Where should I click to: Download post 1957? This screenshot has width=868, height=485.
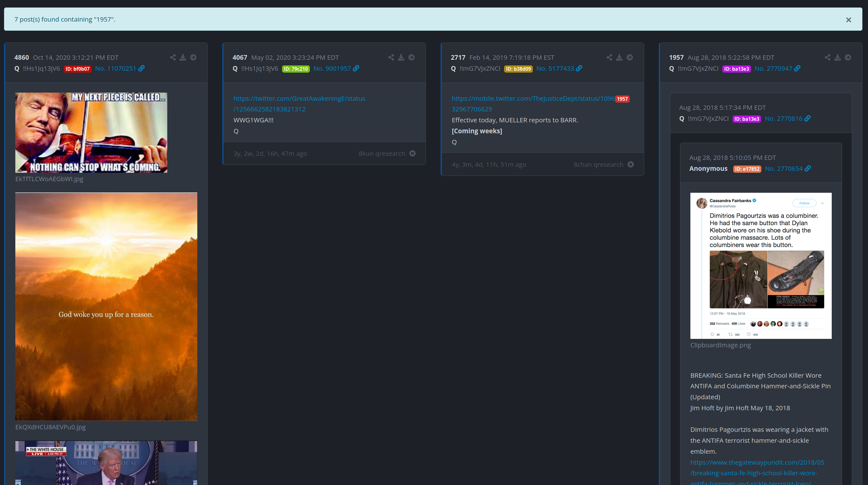click(x=838, y=57)
